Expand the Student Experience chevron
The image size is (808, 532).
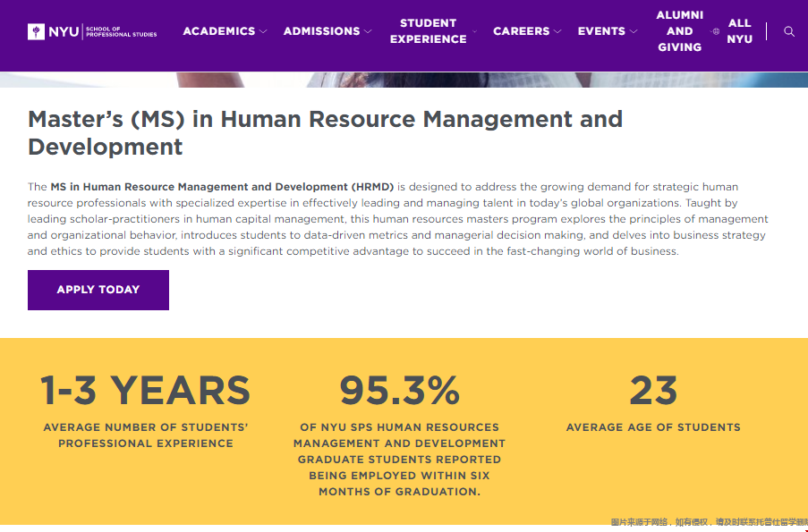click(x=474, y=31)
